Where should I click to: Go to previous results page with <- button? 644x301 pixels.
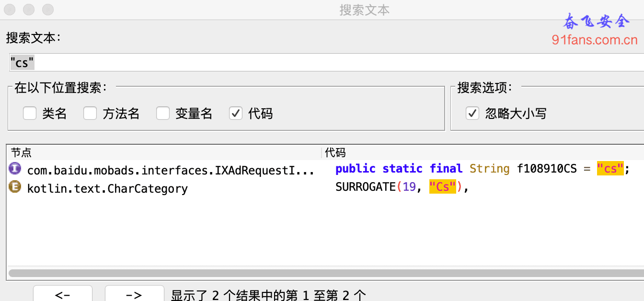tap(63, 294)
